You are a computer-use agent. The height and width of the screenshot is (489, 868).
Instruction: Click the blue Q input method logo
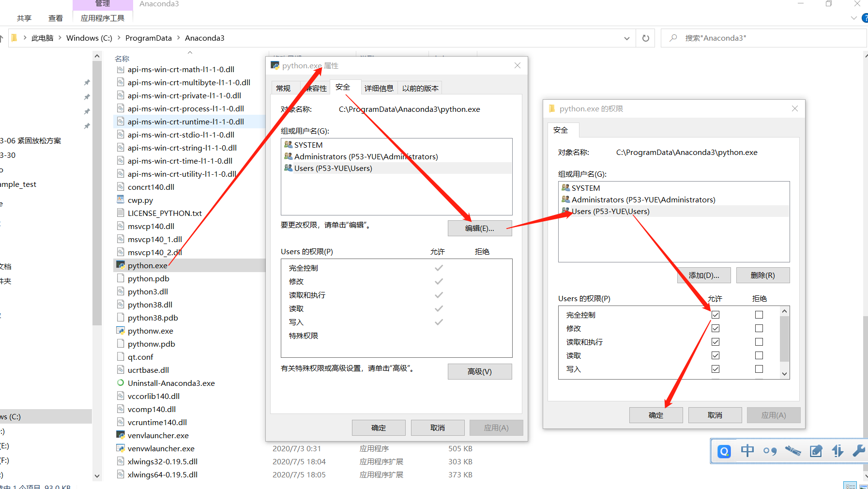coord(724,451)
